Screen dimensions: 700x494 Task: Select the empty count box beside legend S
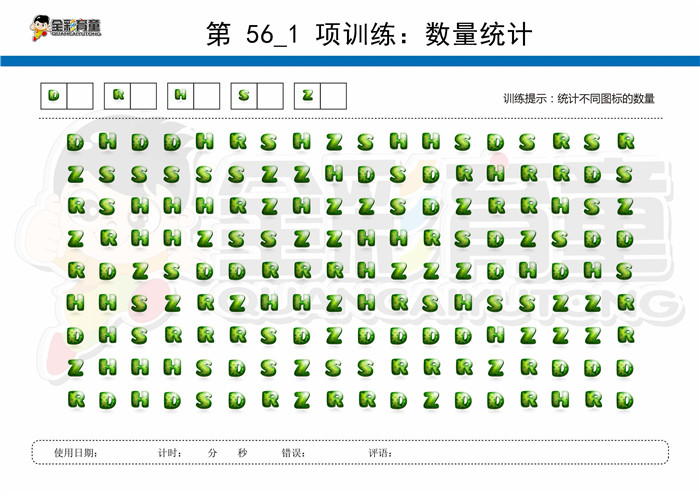(270, 96)
